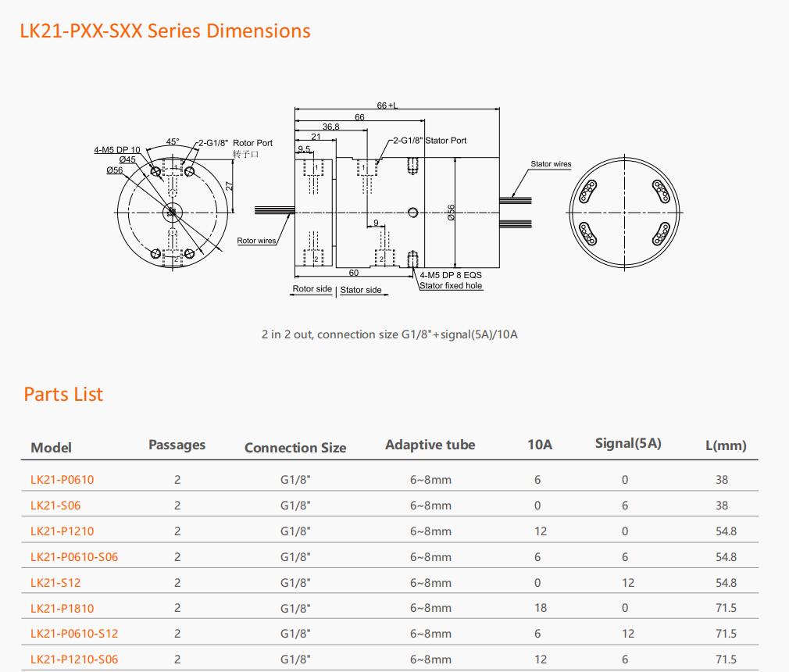
Task: Select 6~8mm in the LK21-S06 row
Action: point(430,506)
